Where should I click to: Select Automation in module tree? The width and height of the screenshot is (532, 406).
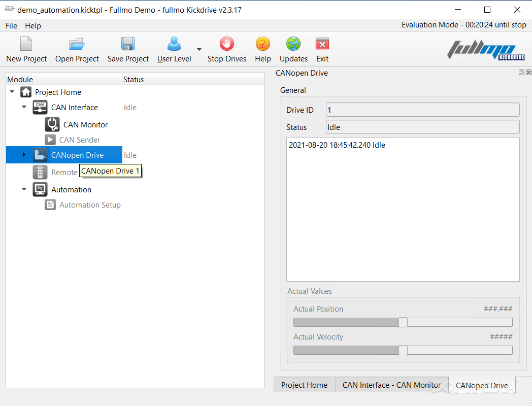click(71, 190)
